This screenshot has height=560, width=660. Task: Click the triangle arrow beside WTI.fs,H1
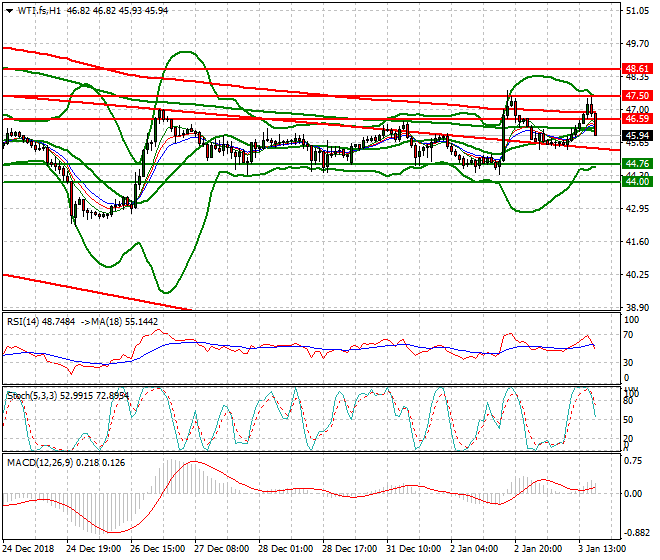(9, 11)
